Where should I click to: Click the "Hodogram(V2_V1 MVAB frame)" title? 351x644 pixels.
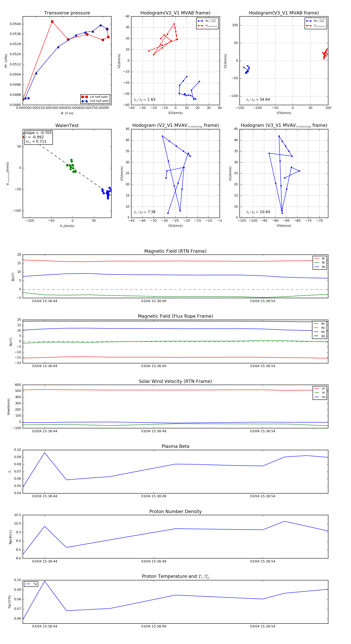(x=175, y=13)
